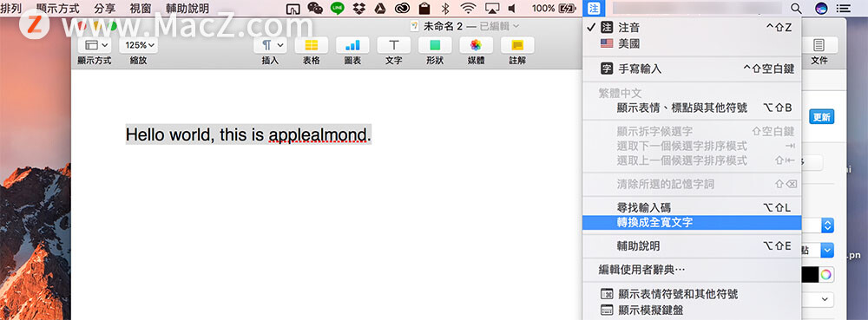Select 轉換成全寬文字 menu item
Viewport: 868px width, 320px height.
[x=692, y=223]
